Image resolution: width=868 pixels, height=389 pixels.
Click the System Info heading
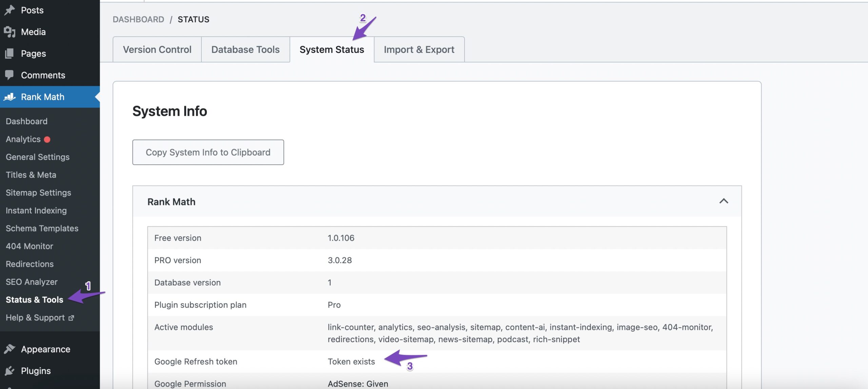pos(170,111)
